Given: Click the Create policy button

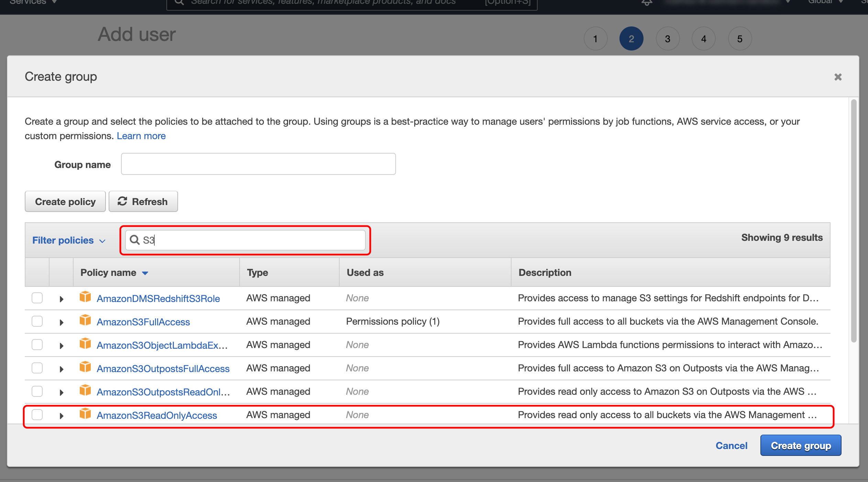Looking at the screenshot, I should 65,202.
